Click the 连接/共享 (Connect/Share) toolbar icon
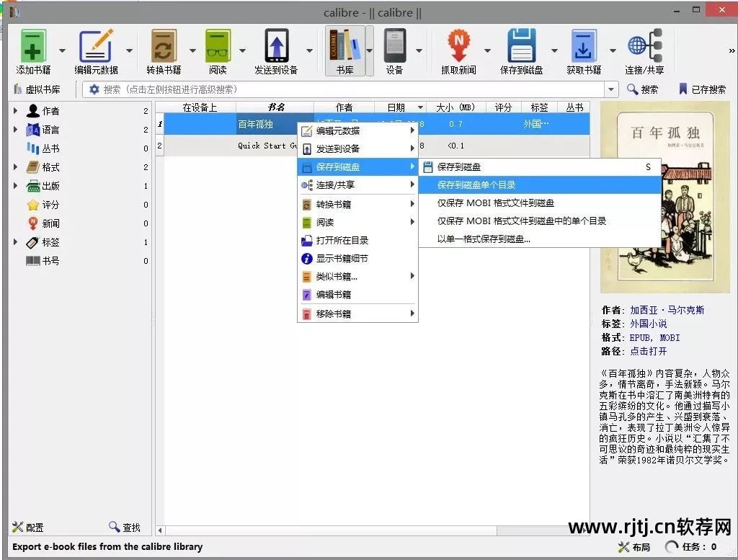 [644, 47]
